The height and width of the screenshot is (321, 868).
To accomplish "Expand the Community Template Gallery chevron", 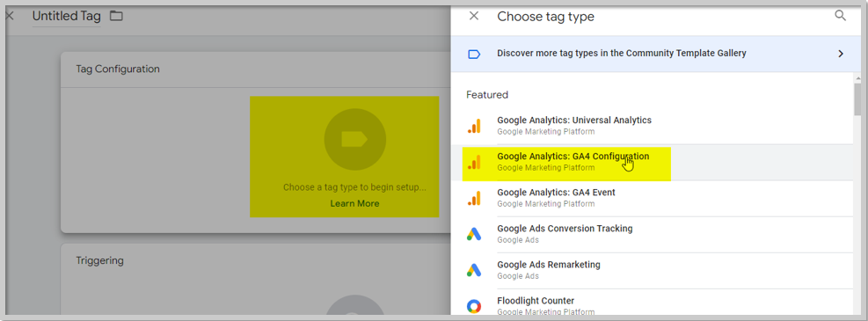I will [x=841, y=54].
